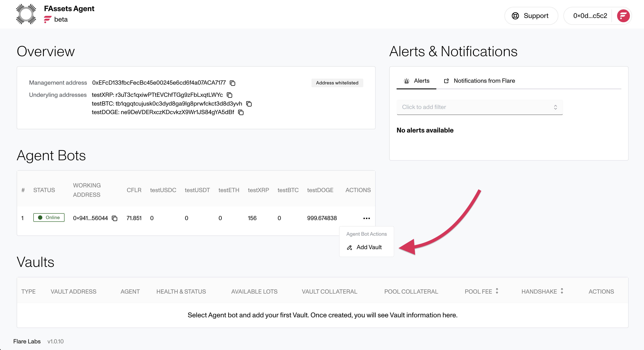Copy the management address

coord(232,83)
